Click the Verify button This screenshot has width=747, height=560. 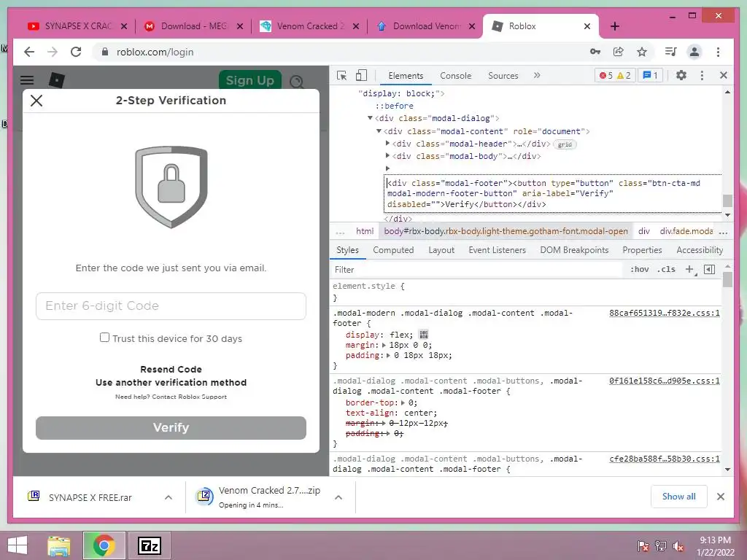[171, 427]
